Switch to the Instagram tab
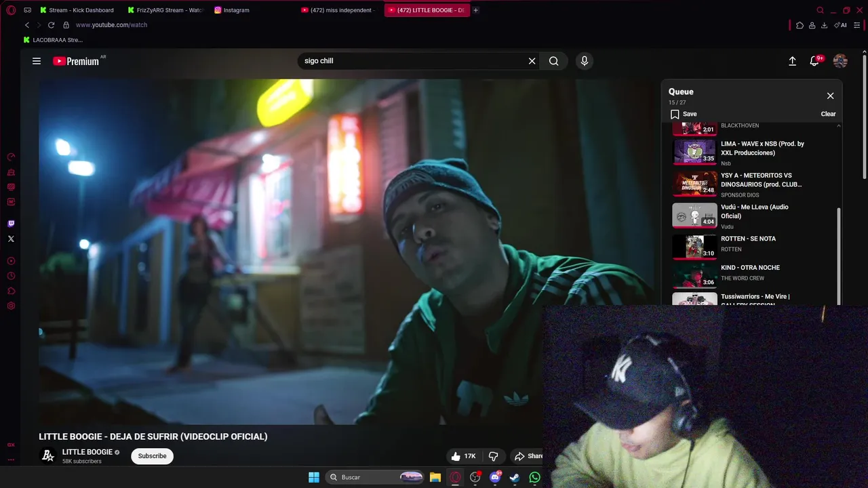This screenshot has height=488, width=868. [232, 10]
